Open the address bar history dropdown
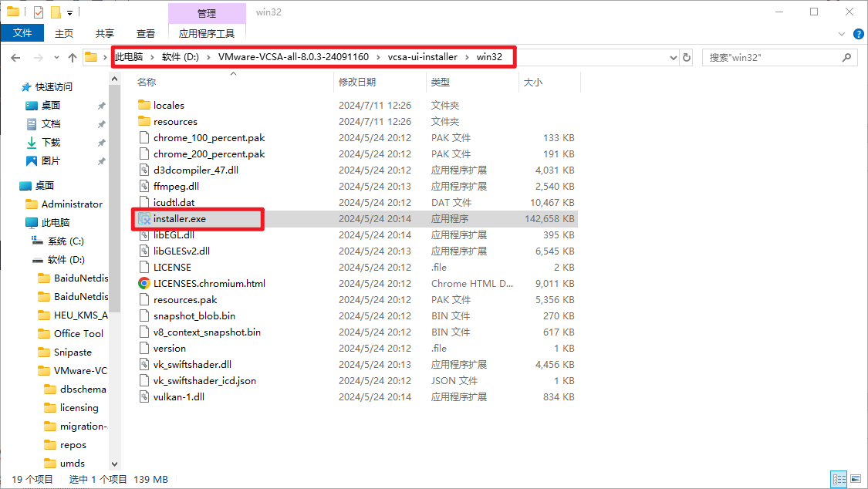This screenshot has height=489, width=868. click(x=671, y=57)
